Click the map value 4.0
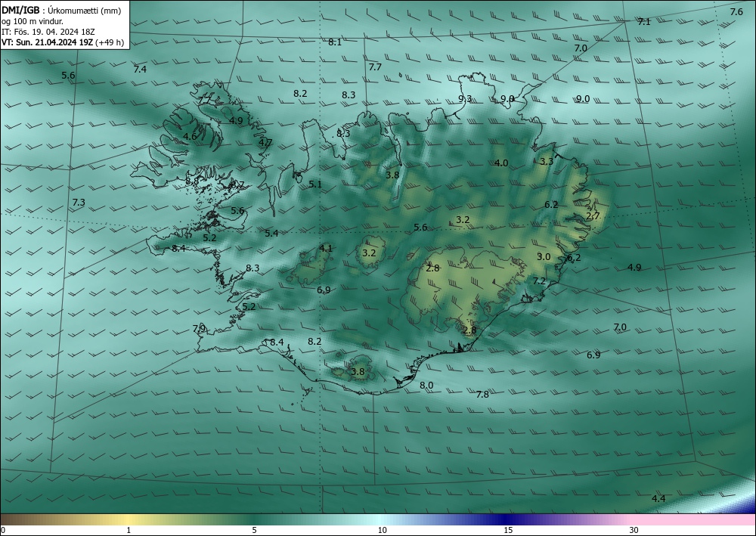 501,163
